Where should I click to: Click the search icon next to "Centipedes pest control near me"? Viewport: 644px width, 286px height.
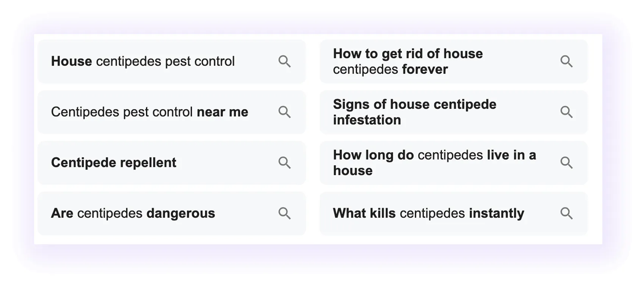tap(285, 112)
